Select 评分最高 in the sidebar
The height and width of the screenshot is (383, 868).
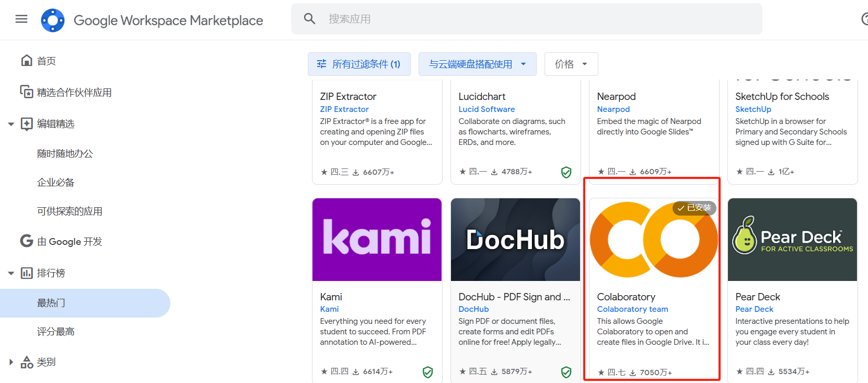(56, 332)
